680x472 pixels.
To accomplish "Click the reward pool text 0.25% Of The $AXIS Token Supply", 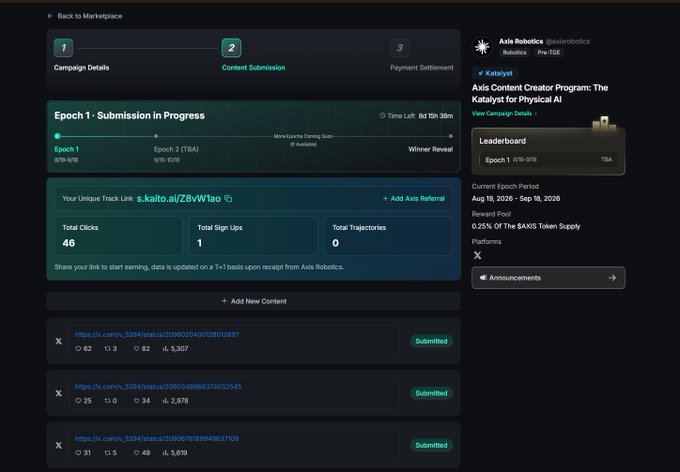I will point(526,226).
